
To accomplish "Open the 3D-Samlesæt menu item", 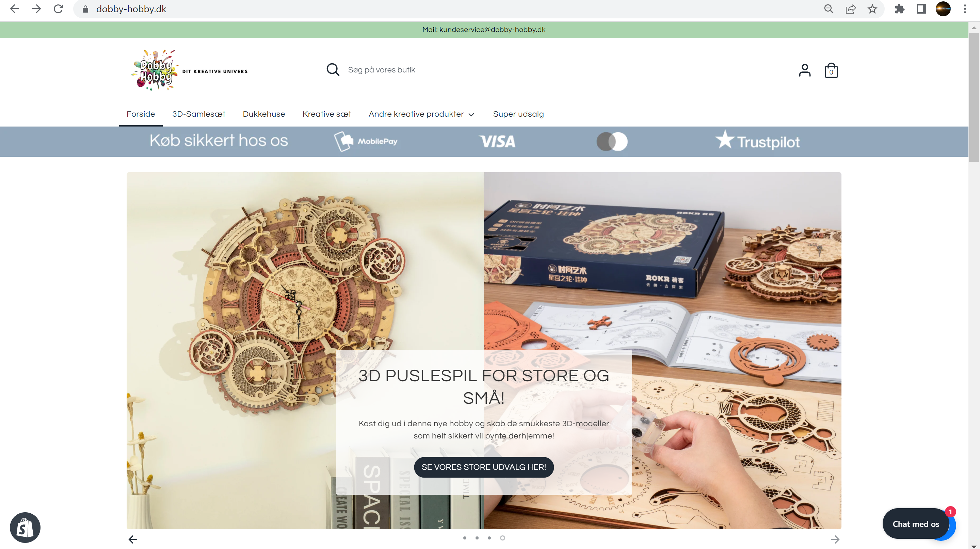I will pos(198,114).
